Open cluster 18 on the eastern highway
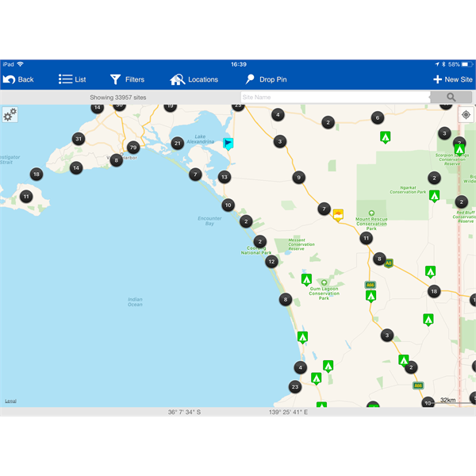This screenshot has width=476, height=476. pyautogui.click(x=434, y=291)
